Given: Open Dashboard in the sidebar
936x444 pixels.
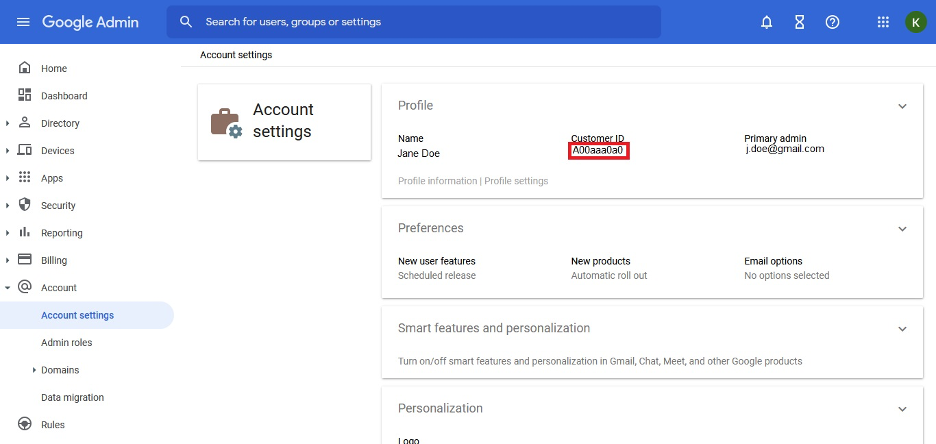Looking at the screenshot, I should point(64,96).
